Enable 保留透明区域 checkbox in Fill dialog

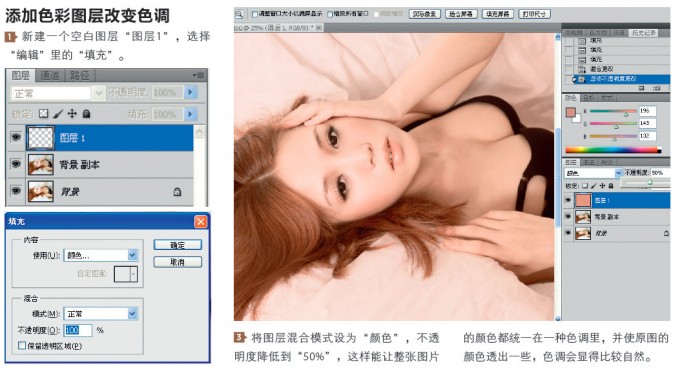[x=22, y=345]
